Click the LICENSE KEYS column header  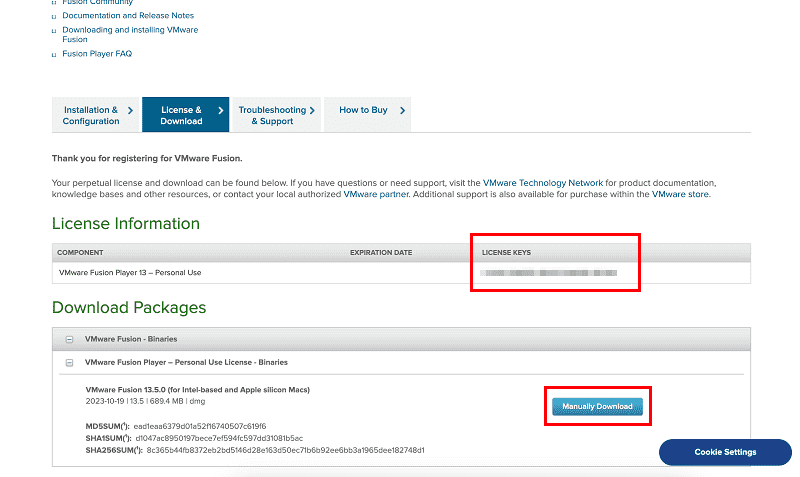point(506,253)
